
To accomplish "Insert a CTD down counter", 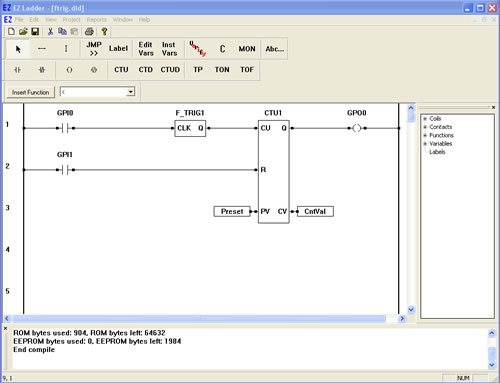I will tap(146, 70).
